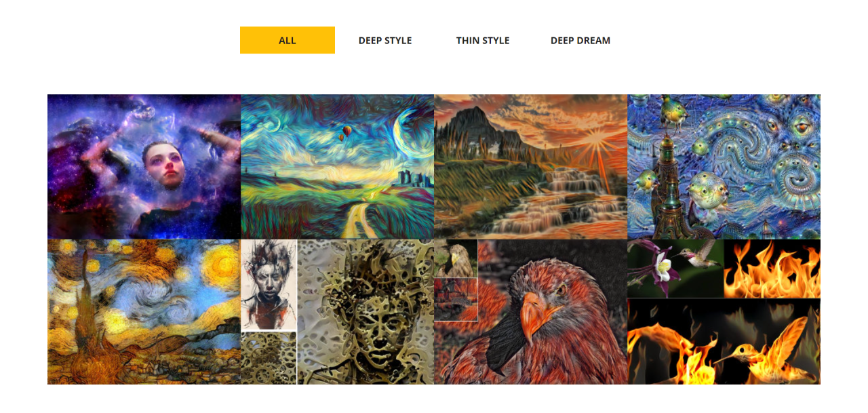The height and width of the screenshot is (413, 868).
Task: Click the small gears texture inset
Action: [x=269, y=358]
